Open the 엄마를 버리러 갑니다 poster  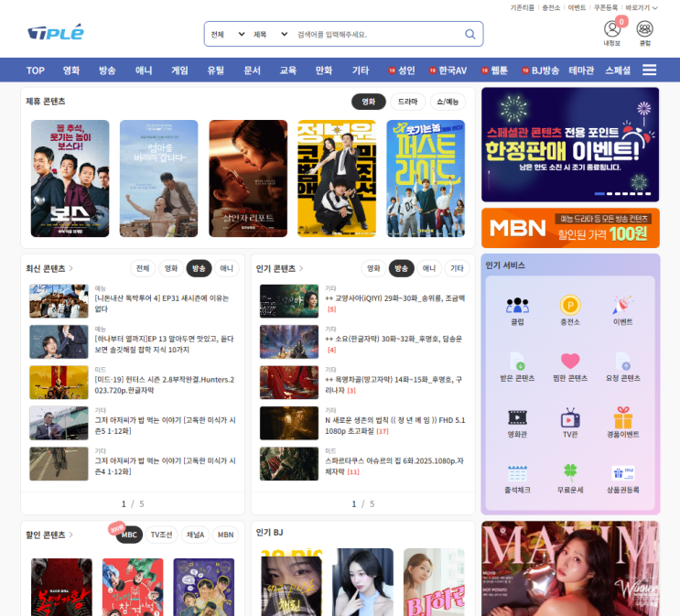[158, 178]
